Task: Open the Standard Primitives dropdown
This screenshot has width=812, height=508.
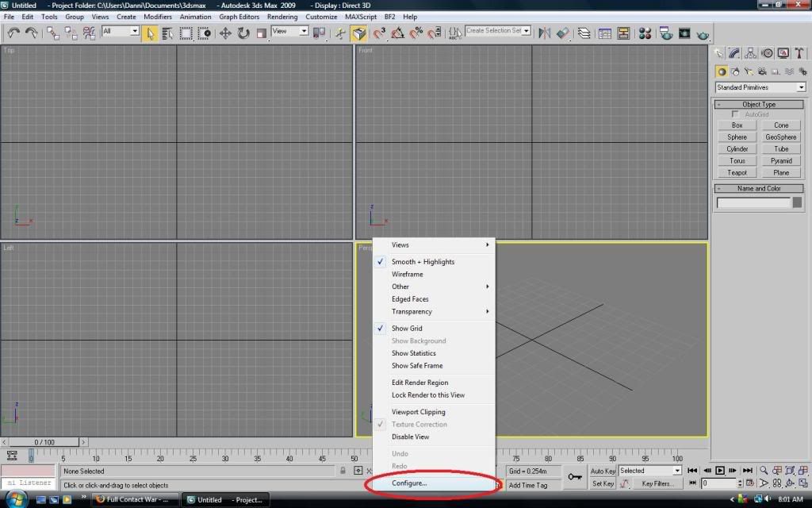Action: click(x=760, y=87)
